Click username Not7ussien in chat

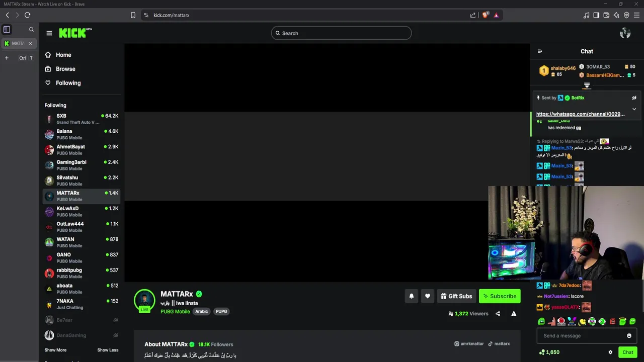pos(556,297)
